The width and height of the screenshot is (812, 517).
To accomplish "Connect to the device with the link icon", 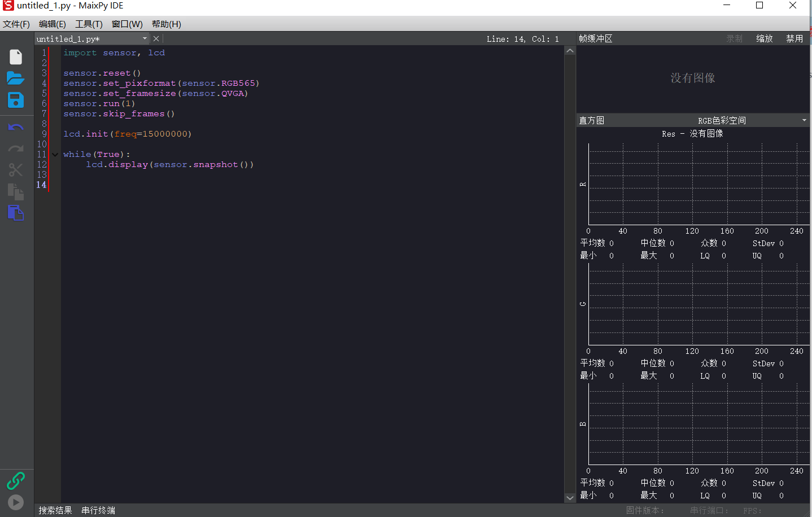I will coord(16,481).
